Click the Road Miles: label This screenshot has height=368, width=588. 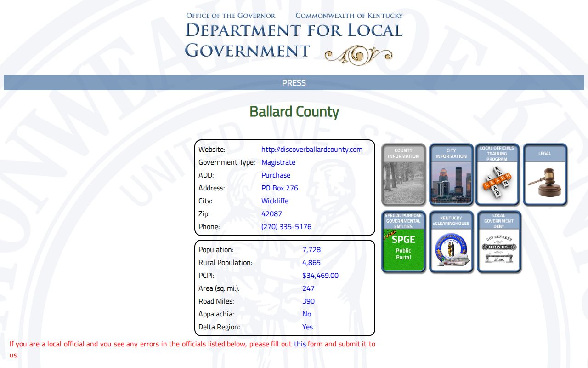point(216,301)
